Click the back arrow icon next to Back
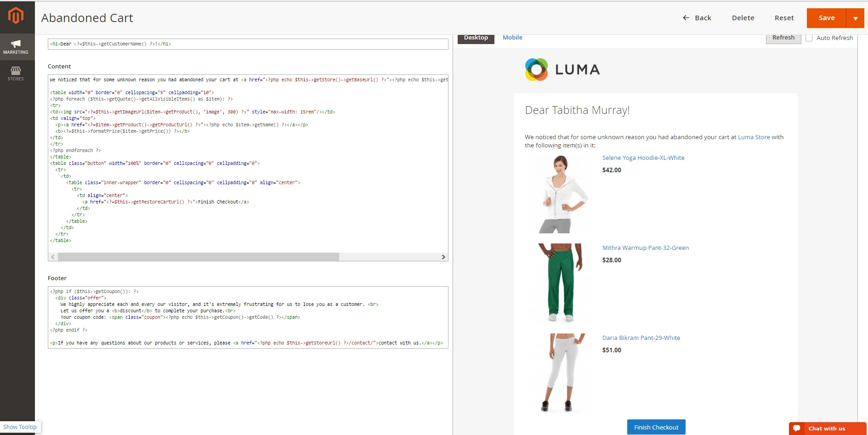 [685, 17]
